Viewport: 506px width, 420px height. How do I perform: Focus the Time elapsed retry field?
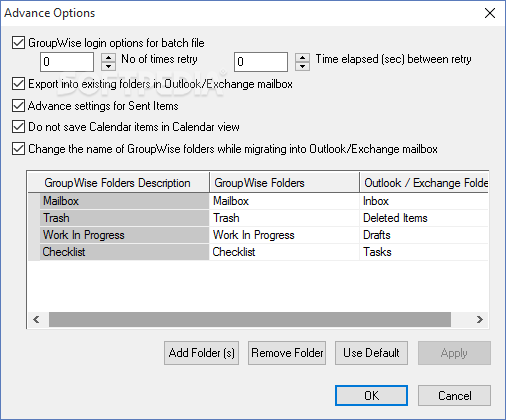(x=261, y=62)
